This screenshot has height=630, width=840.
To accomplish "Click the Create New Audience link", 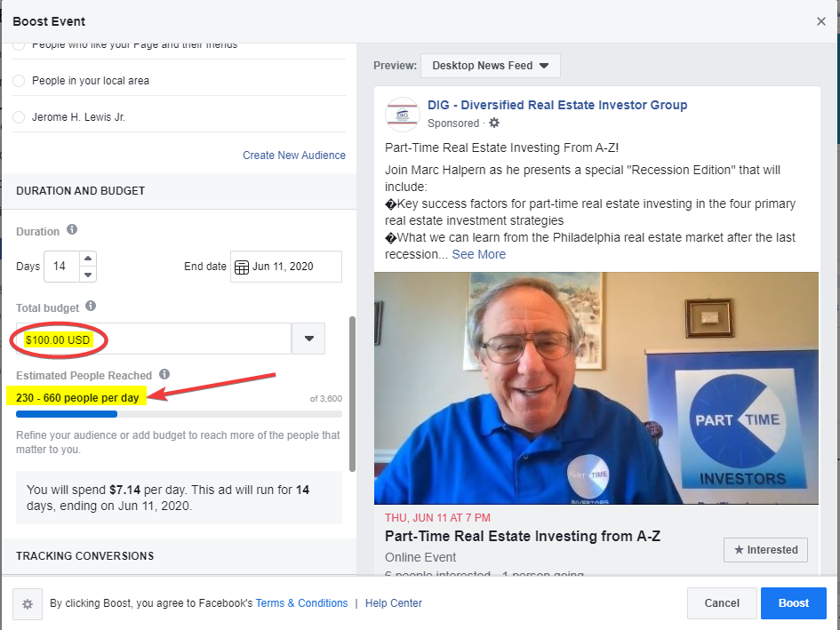I will (294, 156).
